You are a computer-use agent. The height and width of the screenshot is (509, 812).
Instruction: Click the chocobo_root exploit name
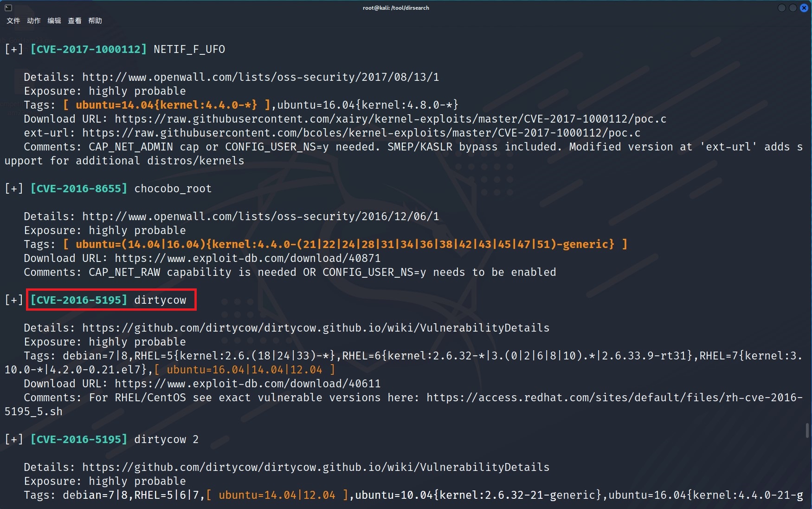pos(173,189)
